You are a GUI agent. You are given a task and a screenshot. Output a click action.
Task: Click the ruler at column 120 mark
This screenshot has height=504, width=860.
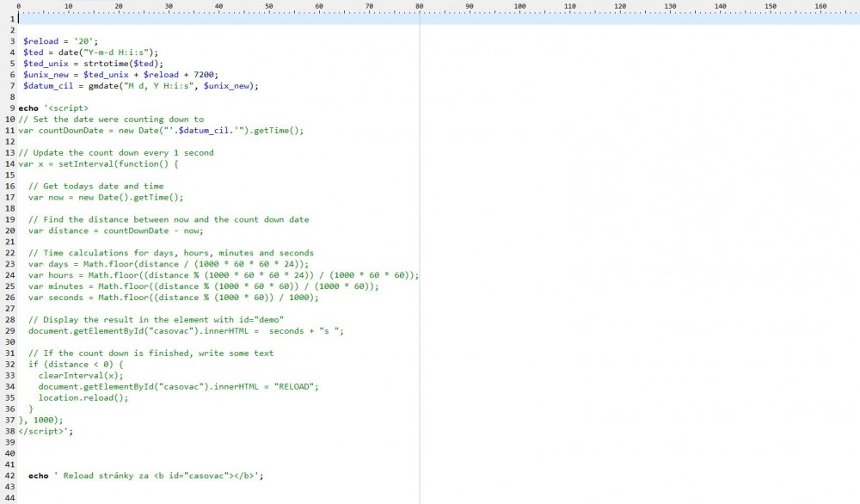pos(620,7)
